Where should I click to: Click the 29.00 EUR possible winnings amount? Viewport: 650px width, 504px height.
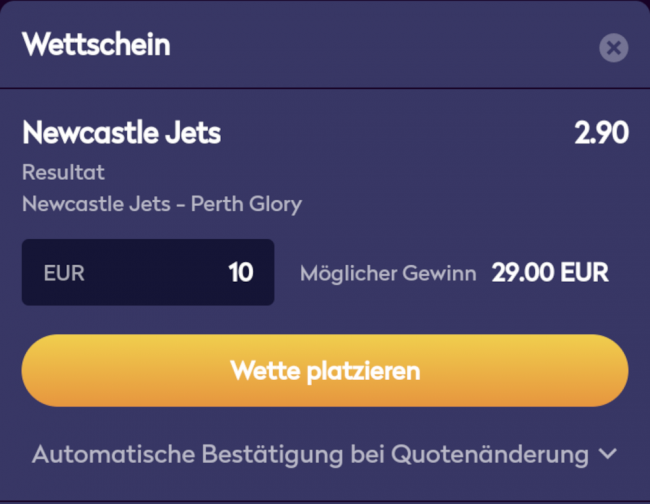tap(550, 273)
